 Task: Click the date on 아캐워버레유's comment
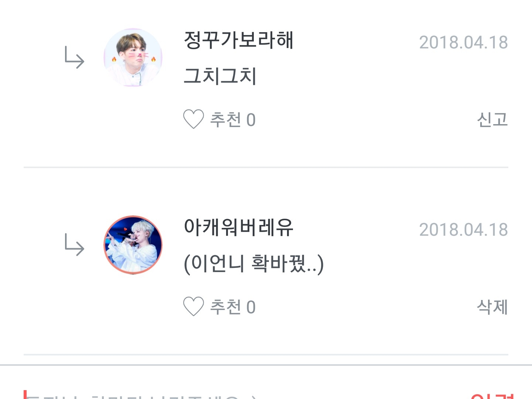point(463,230)
